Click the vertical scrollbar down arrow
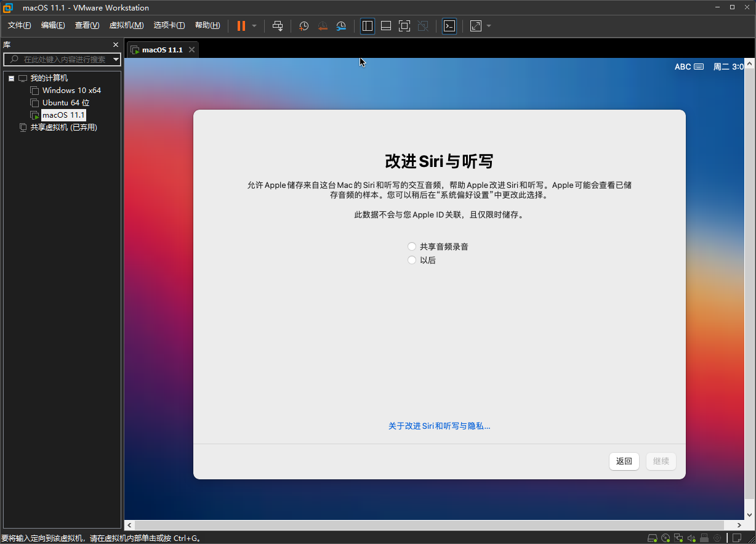Screen dimensions: 756x544 click(x=750, y=515)
